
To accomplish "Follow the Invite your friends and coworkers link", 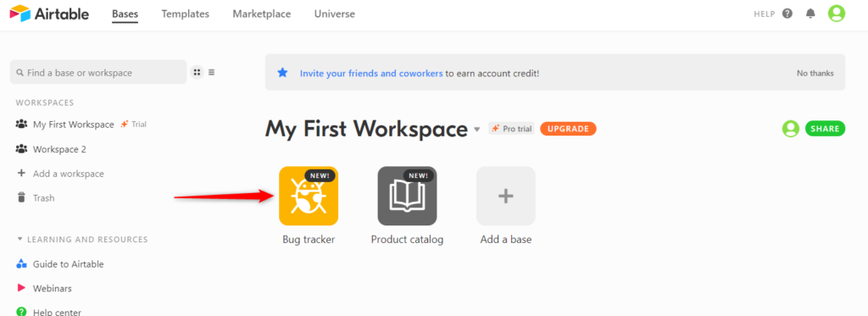I will 371,73.
